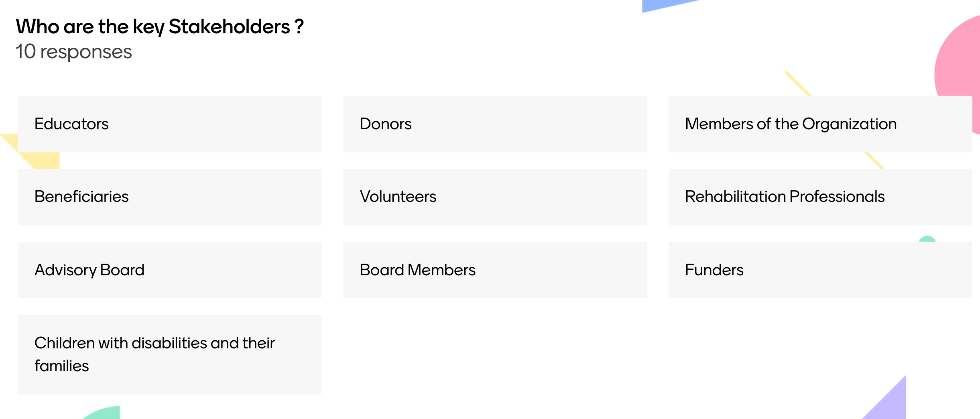Screen dimensions: 980x419
Task: Click the pink circle shape at top right
Action: coord(959,60)
